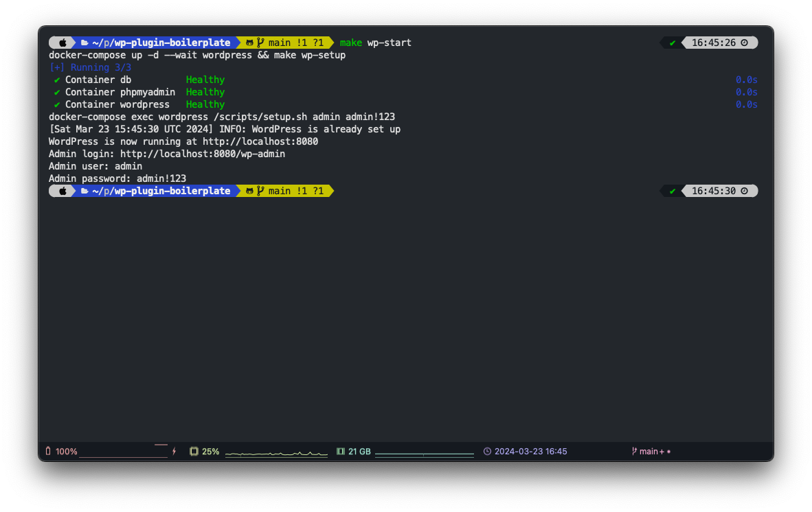Viewport: 812px width, 512px height.
Task: Click the 'make wp-start' command text
Action: pos(376,43)
